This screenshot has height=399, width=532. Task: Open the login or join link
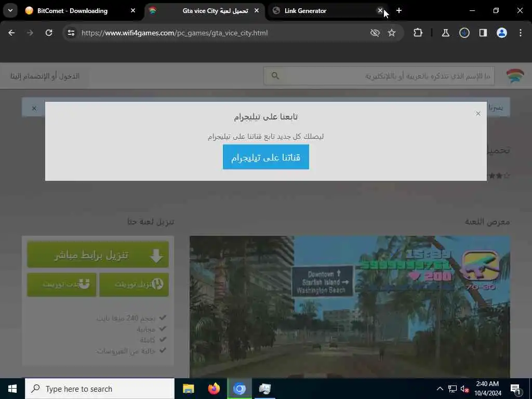click(45, 76)
